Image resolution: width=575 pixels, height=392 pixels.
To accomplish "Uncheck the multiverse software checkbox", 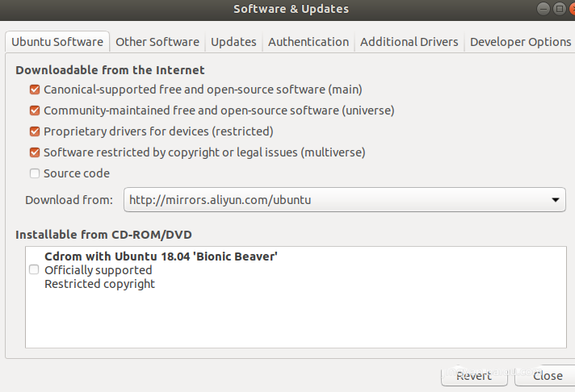I will (x=35, y=152).
